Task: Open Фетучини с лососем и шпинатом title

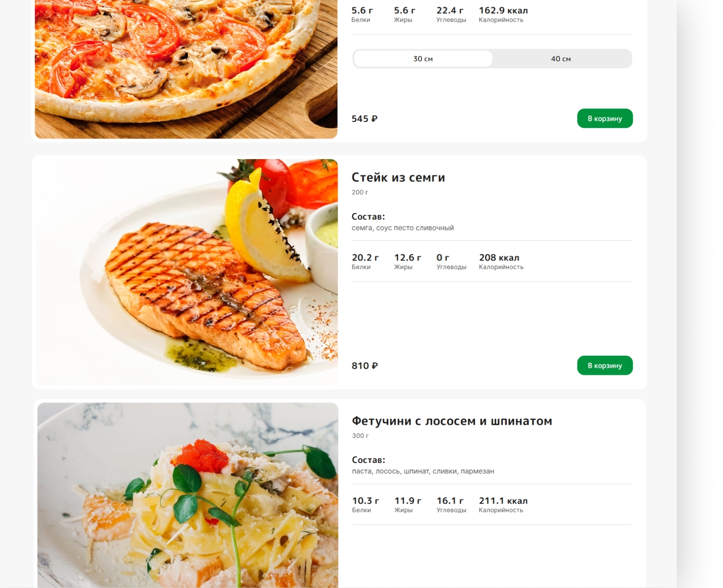Action: [x=452, y=421]
